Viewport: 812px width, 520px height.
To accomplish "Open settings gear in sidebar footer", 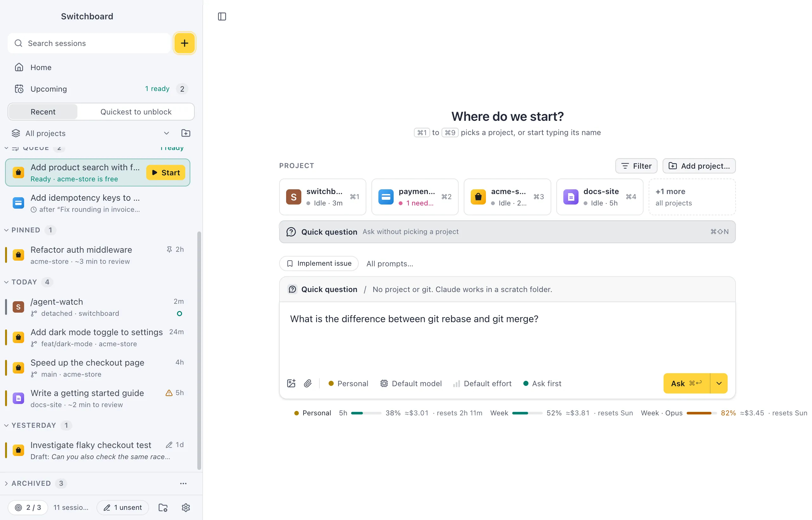I will 186,507.
